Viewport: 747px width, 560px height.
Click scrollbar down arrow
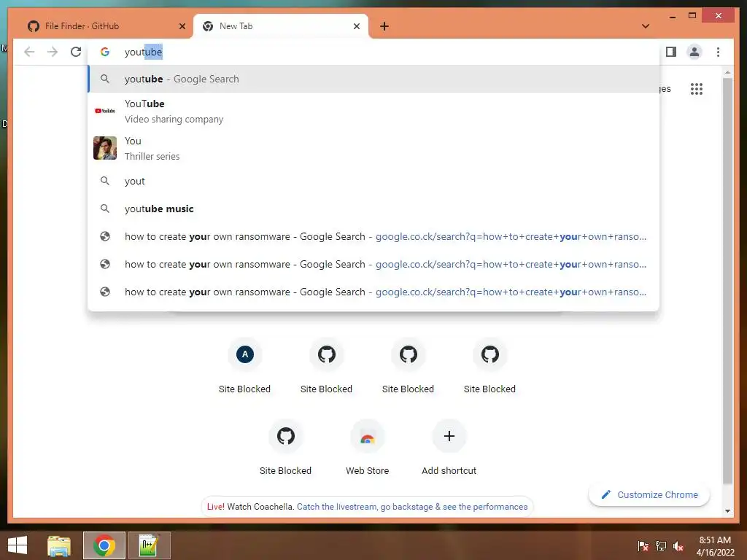click(727, 511)
